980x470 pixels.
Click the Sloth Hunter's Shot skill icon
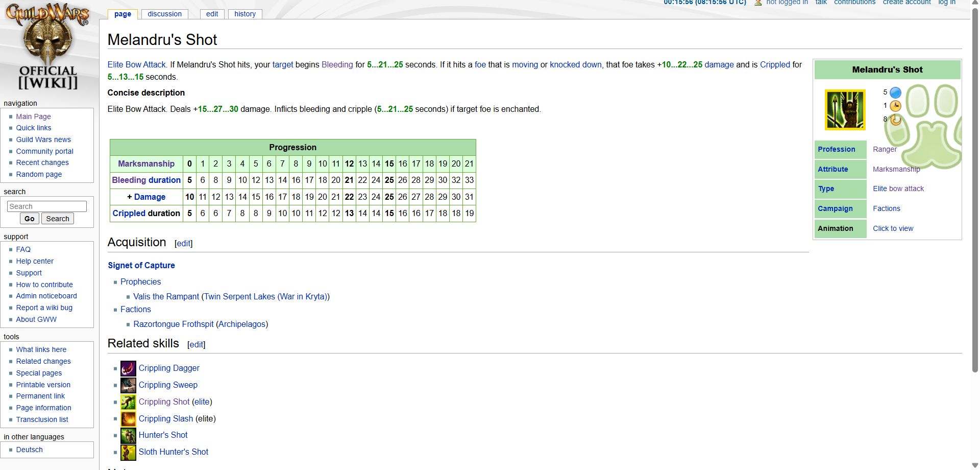pyautogui.click(x=128, y=452)
